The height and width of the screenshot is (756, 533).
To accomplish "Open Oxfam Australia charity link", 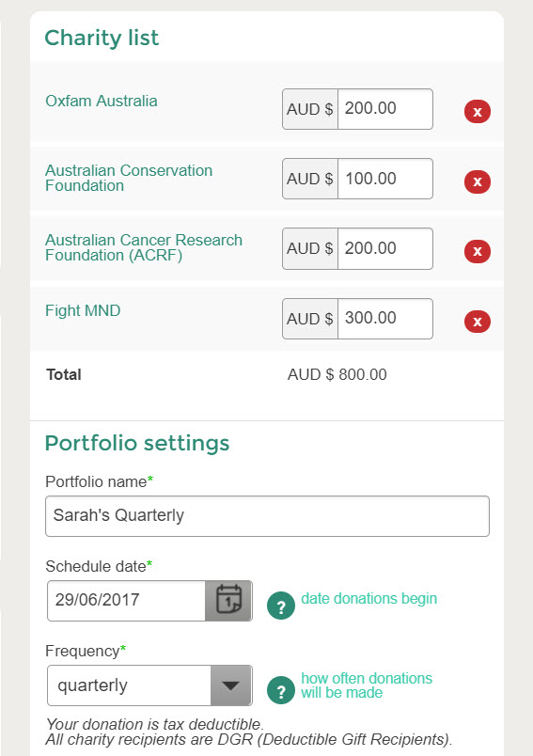I will [x=102, y=101].
